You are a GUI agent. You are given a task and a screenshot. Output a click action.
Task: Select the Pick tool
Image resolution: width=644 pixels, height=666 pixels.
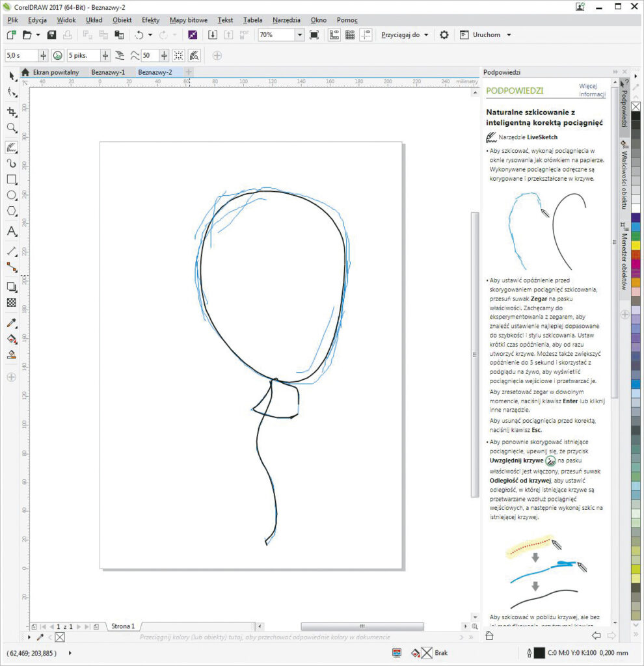click(10, 77)
